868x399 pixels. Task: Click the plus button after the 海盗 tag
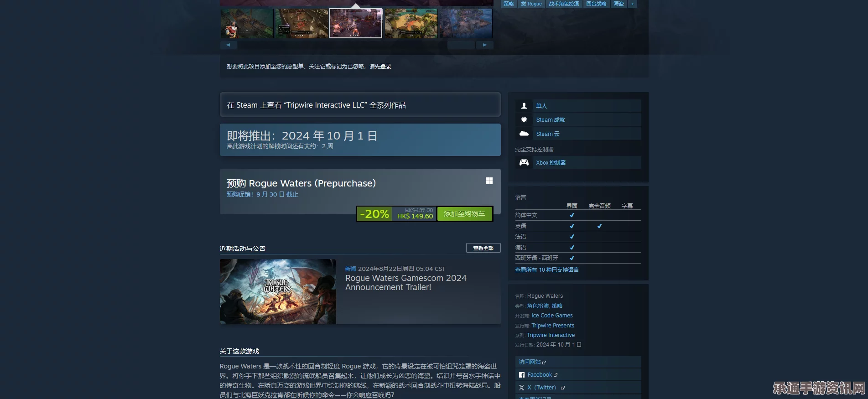click(633, 4)
